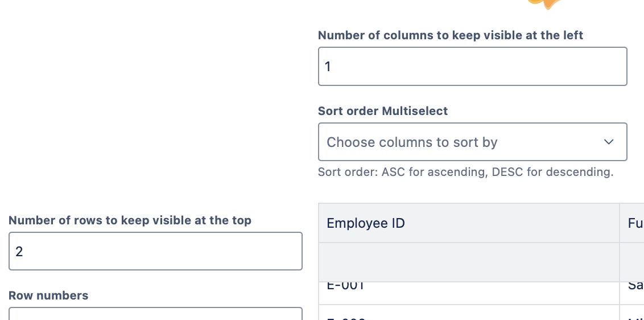The width and height of the screenshot is (644, 320).
Task: Select the 'Sa' cell in first data row
Action: click(633, 287)
